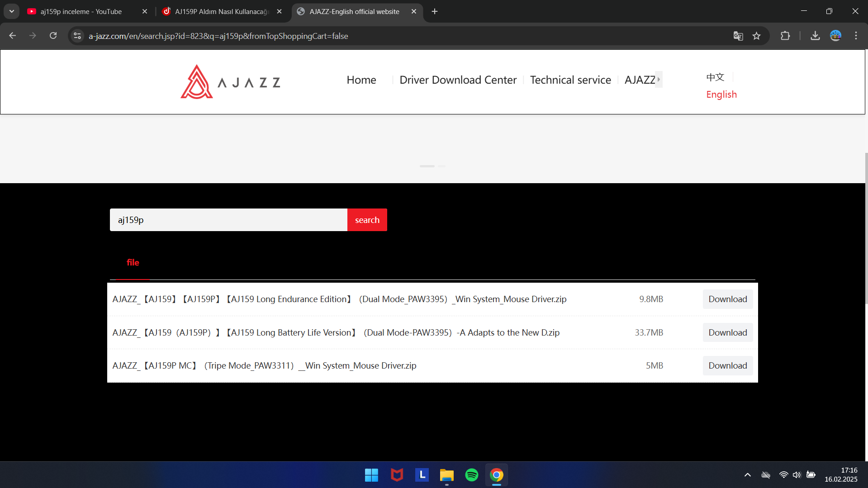Viewport: 868px width, 488px height.
Task: Open McAfee from the taskbar
Action: tap(397, 475)
